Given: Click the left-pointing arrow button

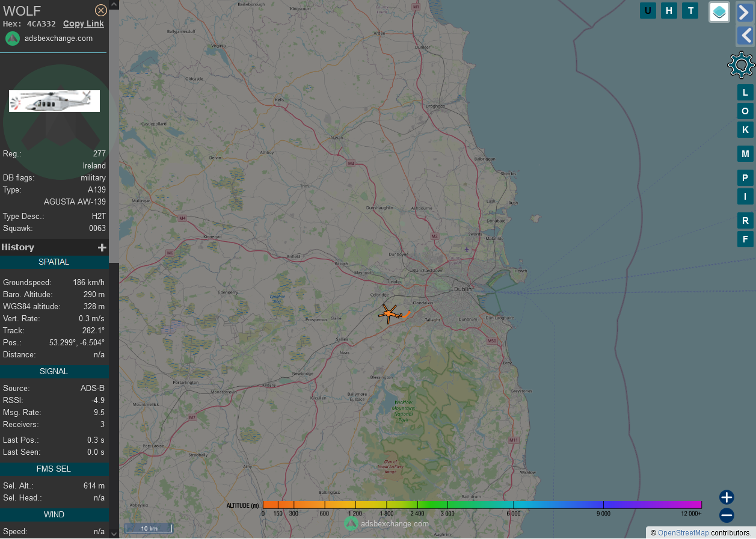Looking at the screenshot, I should 745,35.
